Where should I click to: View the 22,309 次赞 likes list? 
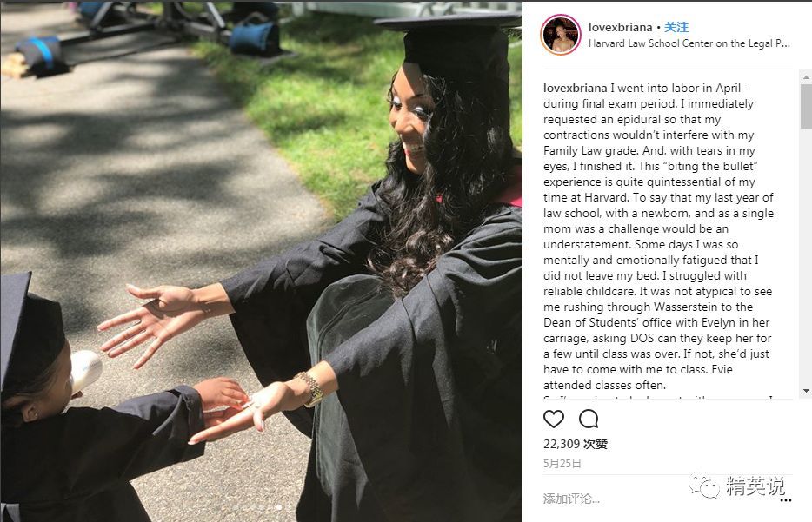576,444
